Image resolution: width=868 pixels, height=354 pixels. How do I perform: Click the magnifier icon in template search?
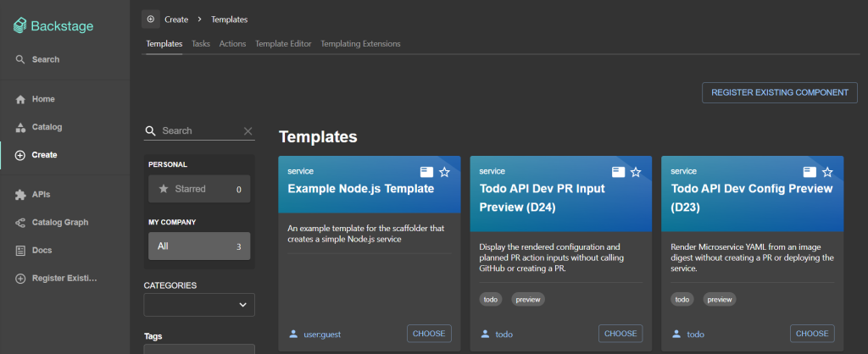(150, 131)
